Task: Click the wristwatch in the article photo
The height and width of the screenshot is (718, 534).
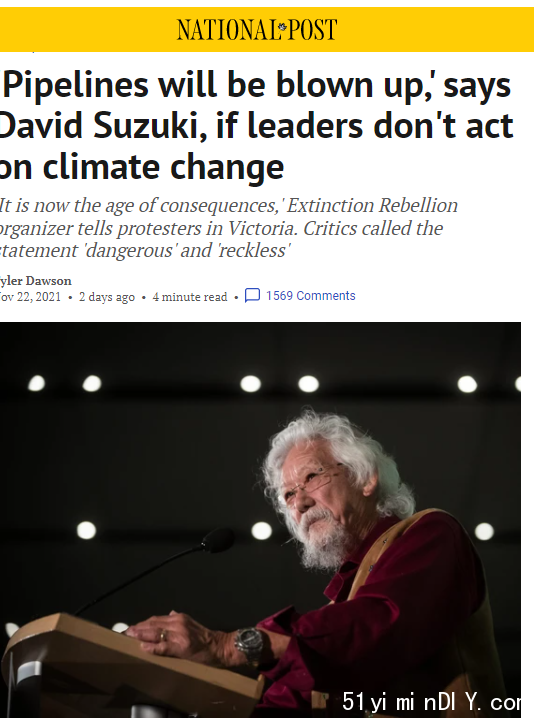Action: (249, 645)
